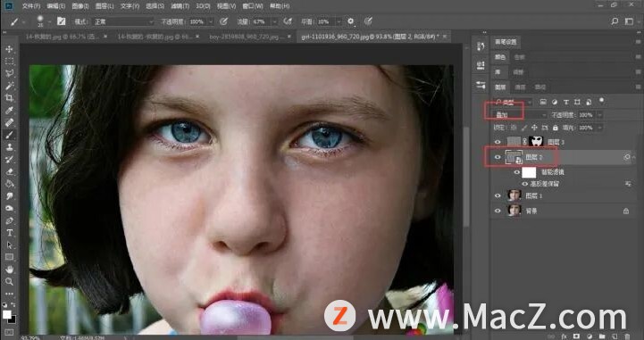644x340 pixels.
Task: Open the layer blend mode 叠加 dropdown
Action: pyautogui.click(x=521, y=115)
